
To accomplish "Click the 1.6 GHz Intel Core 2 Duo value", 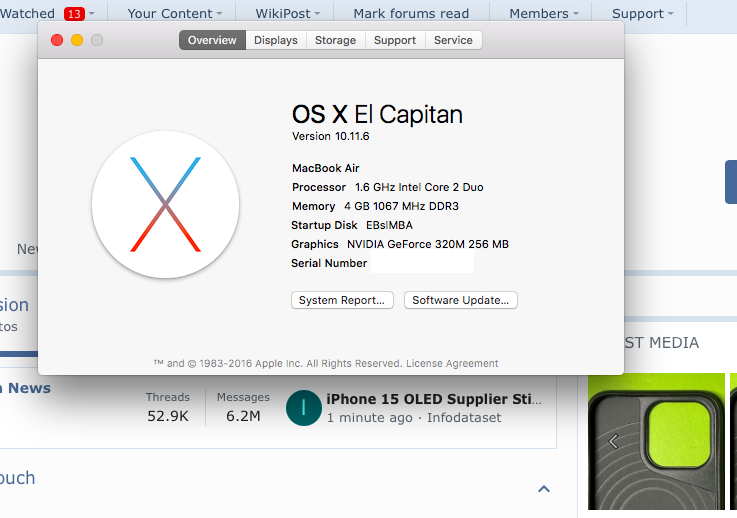I will tap(419, 187).
